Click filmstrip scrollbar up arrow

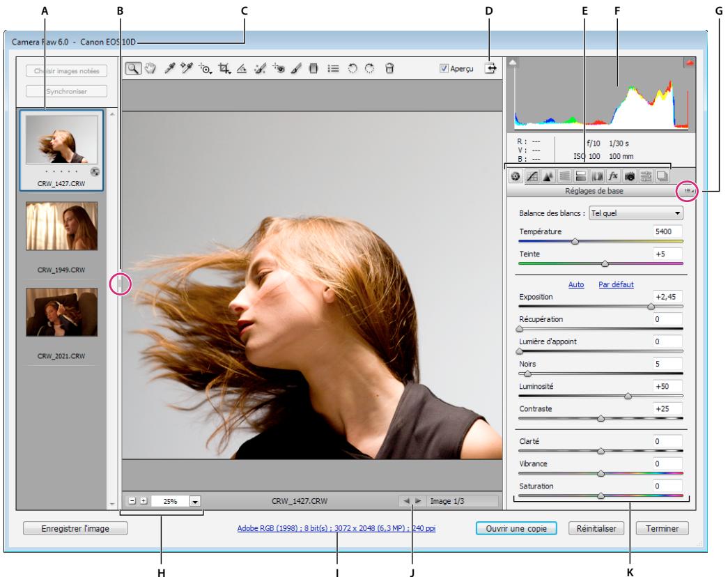pos(112,114)
